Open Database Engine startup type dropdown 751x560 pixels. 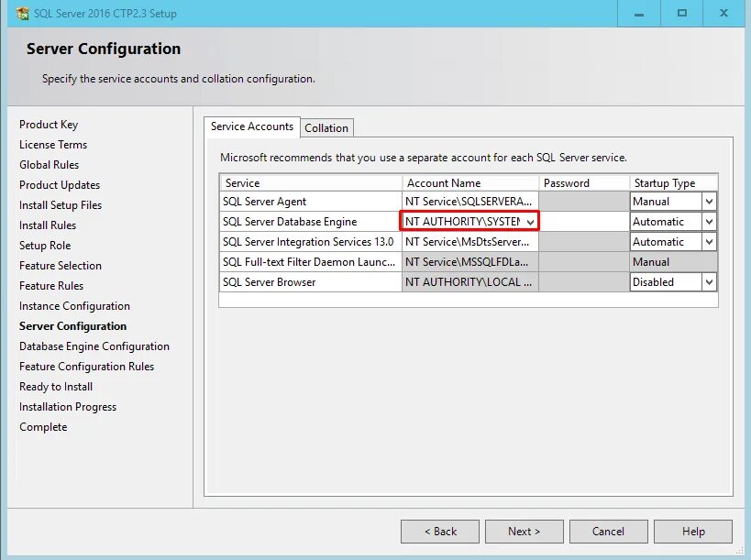click(710, 222)
